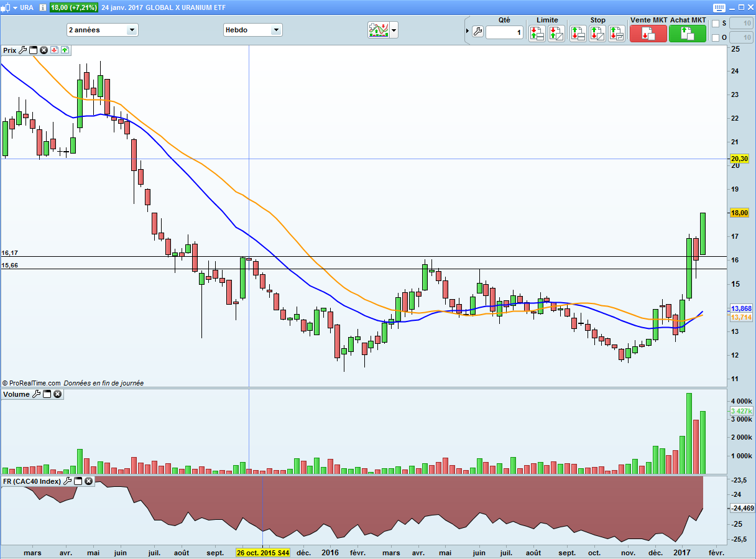This screenshot has height=559, width=756.
Task: Remove the Prix panel with its X icon
Action: 44,50
